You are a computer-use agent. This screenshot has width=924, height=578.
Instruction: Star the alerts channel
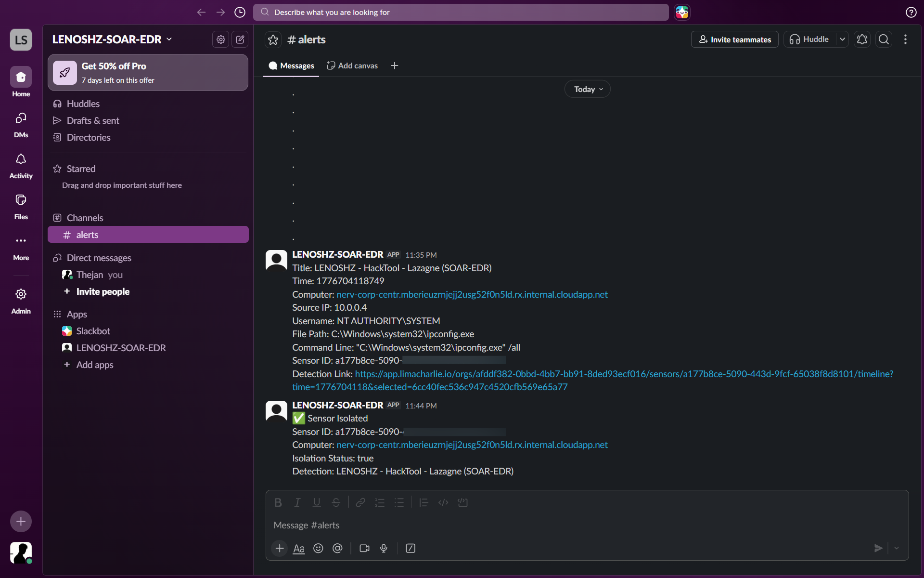273,39
